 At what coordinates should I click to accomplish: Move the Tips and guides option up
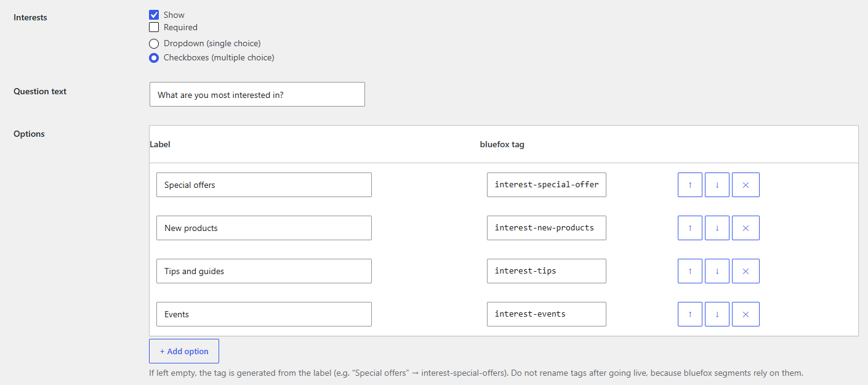click(x=690, y=271)
